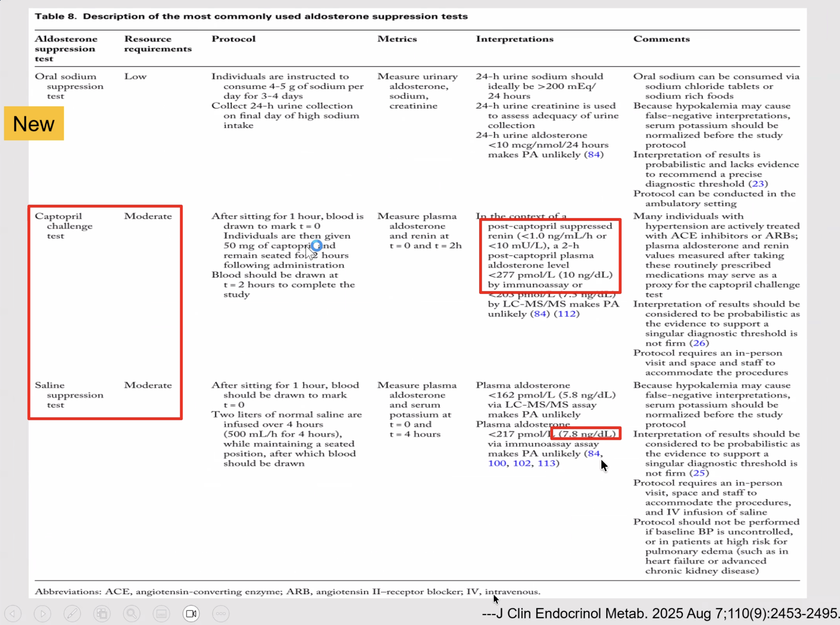Go to the previous slide
Image resolution: width=840 pixels, height=625 pixels.
pos(13,614)
